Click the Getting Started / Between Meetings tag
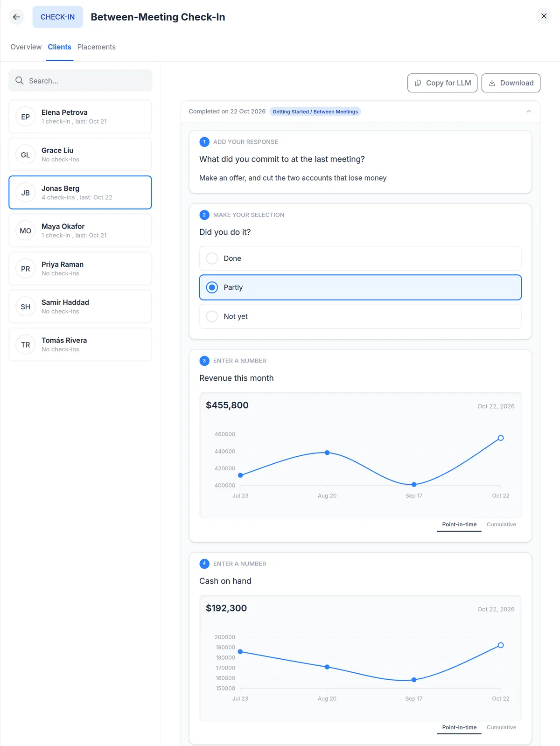 coord(315,112)
